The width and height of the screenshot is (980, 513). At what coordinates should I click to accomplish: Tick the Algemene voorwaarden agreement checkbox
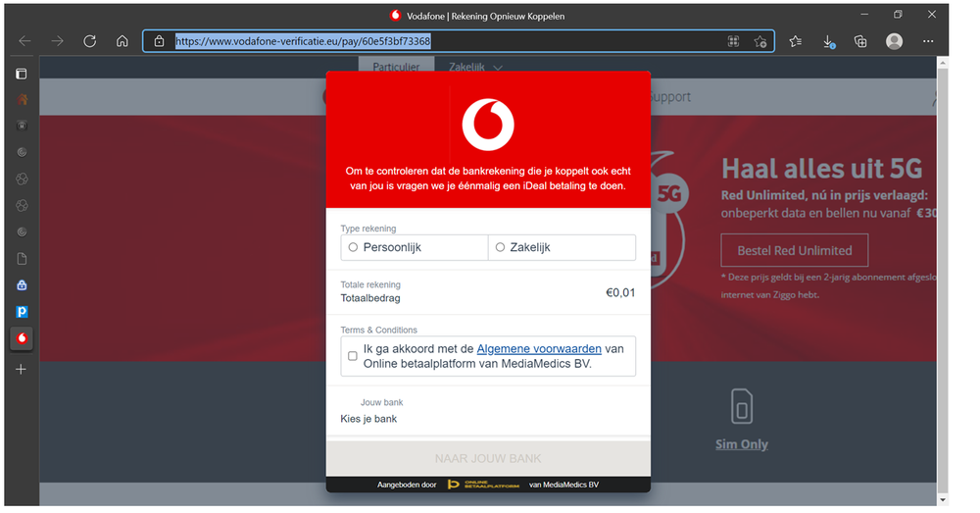point(353,356)
